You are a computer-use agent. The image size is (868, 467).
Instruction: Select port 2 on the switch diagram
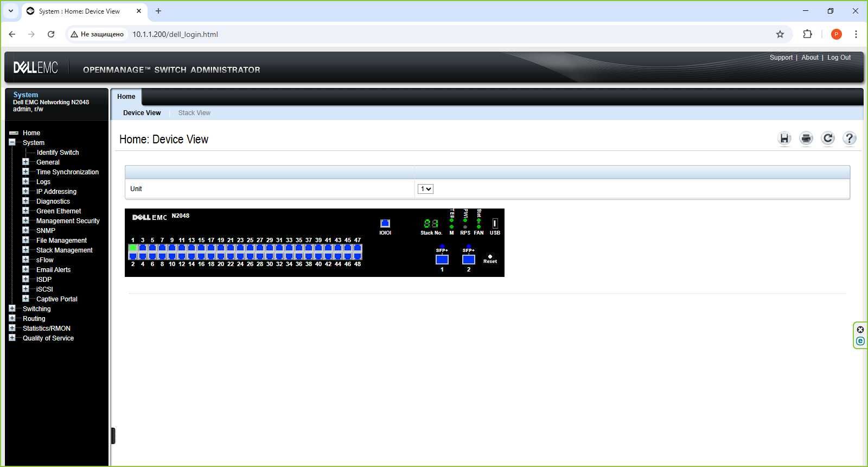tap(133, 256)
